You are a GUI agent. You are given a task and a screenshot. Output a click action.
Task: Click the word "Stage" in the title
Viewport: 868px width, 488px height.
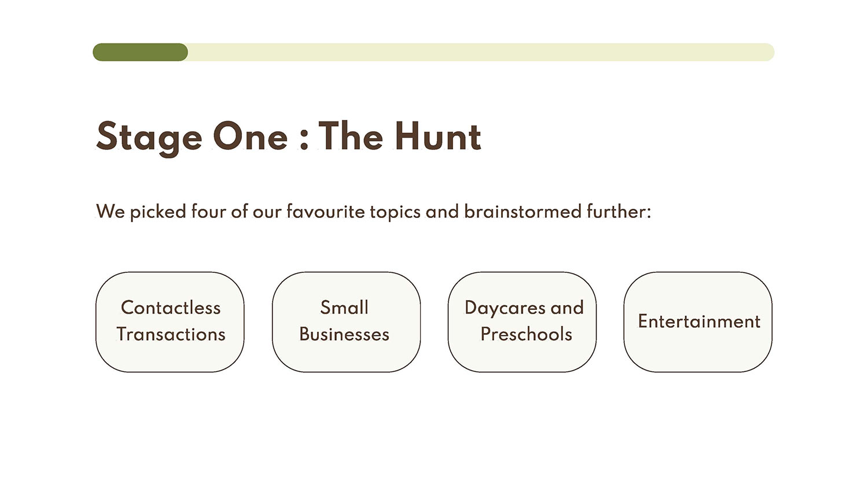(149, 137)
